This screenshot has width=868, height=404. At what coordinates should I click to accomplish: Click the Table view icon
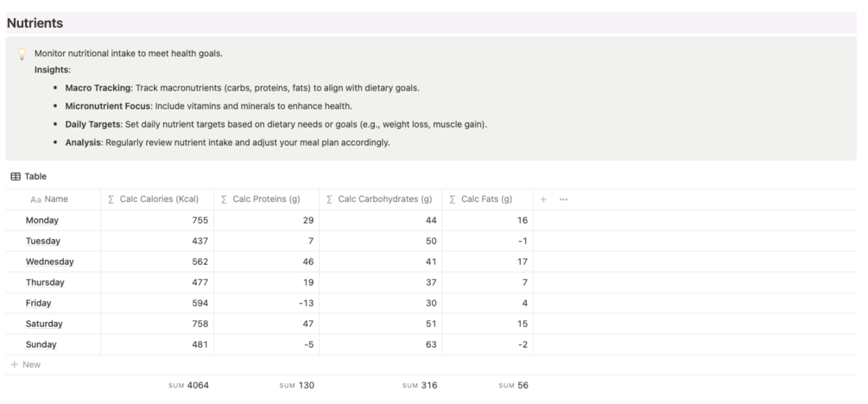(15, 176)
